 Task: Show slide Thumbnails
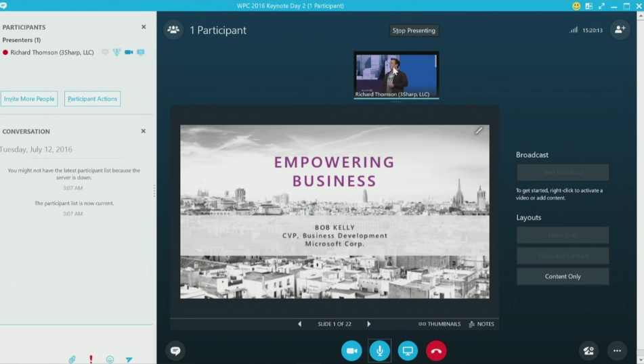[439, 324]
